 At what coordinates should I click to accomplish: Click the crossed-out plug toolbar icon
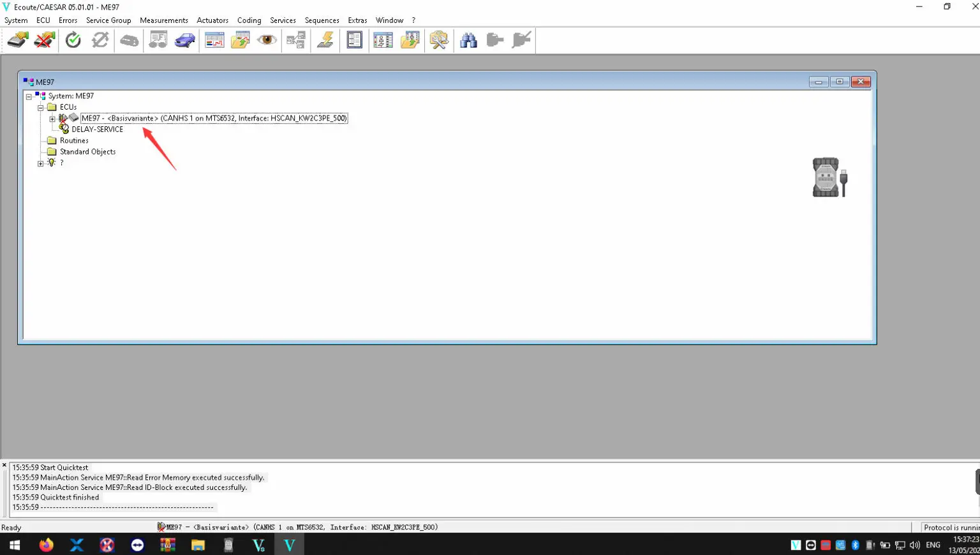(521, 40)
